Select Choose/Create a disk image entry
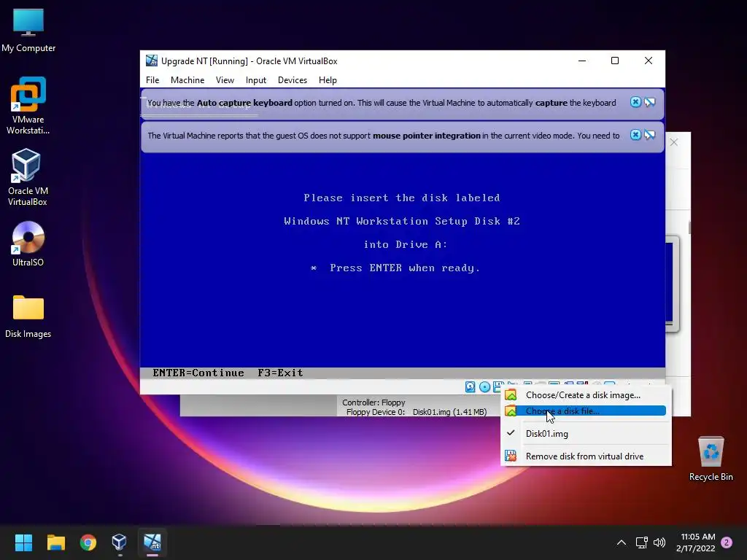Screen dimensions: 747x560 586,395
